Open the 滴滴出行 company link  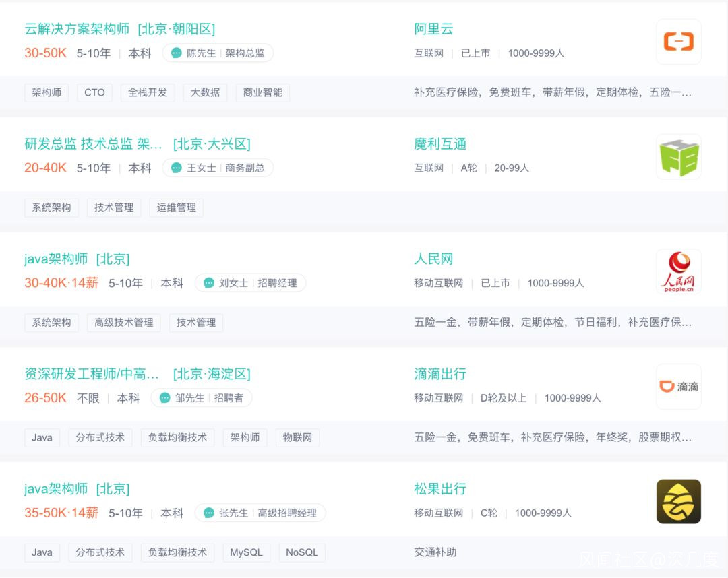(440, 374)
